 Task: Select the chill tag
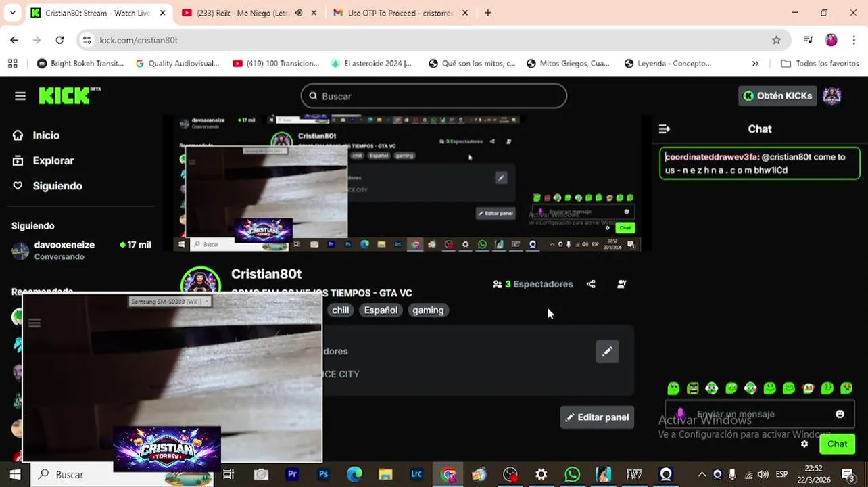[340, 310]
